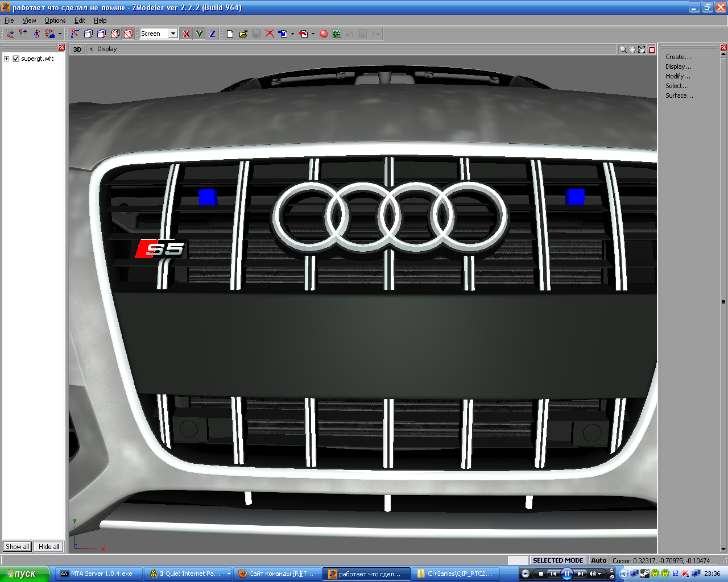728x582 pixels.
Task: Click the red X delete toolbar icon
Action: pos(270,34)
